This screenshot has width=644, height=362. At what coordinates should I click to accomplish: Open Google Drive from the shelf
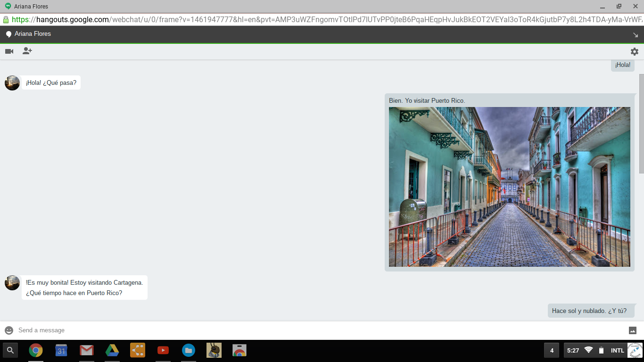point(112,350)
